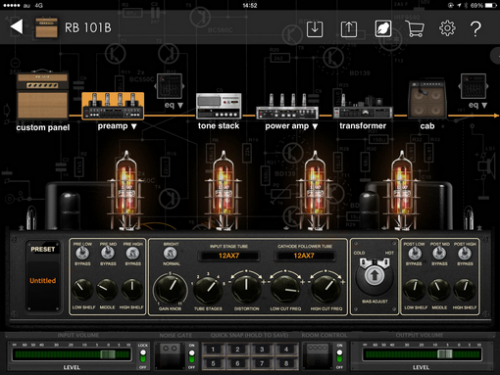
Task: Select Quick Snap slot 3
Action: point(262,349)
